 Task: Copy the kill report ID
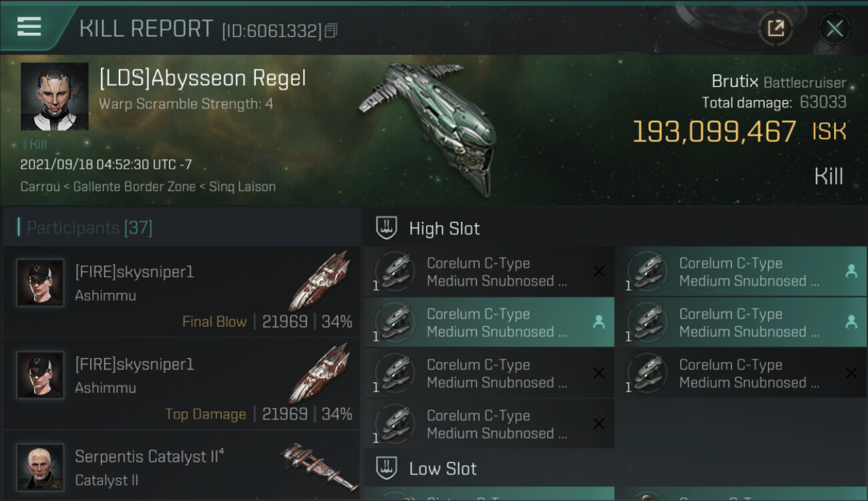(x=331, y=31)
